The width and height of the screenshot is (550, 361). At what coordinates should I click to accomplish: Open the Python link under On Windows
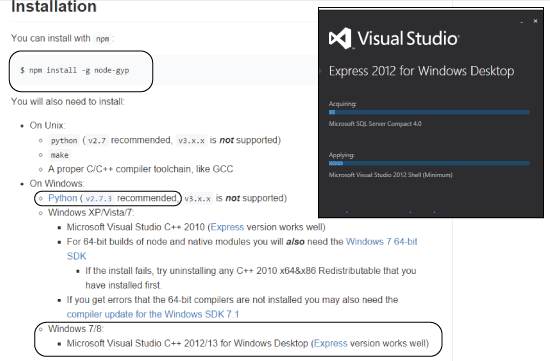[62, 198]
